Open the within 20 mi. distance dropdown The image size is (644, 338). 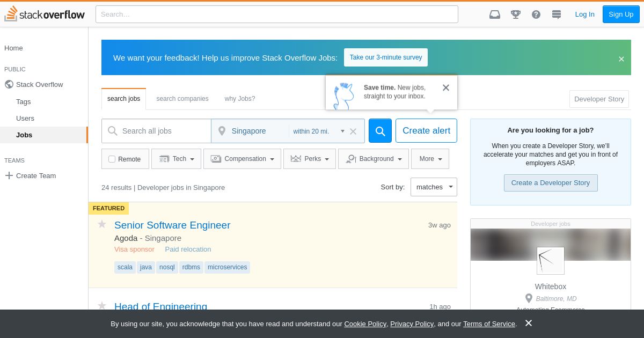tap(319, 131)
